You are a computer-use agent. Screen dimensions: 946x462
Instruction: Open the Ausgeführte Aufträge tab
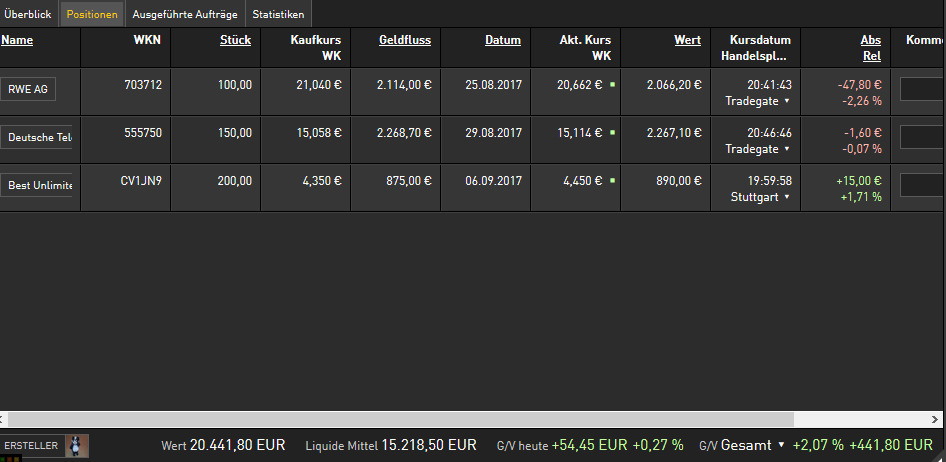(x=183, y=14)
